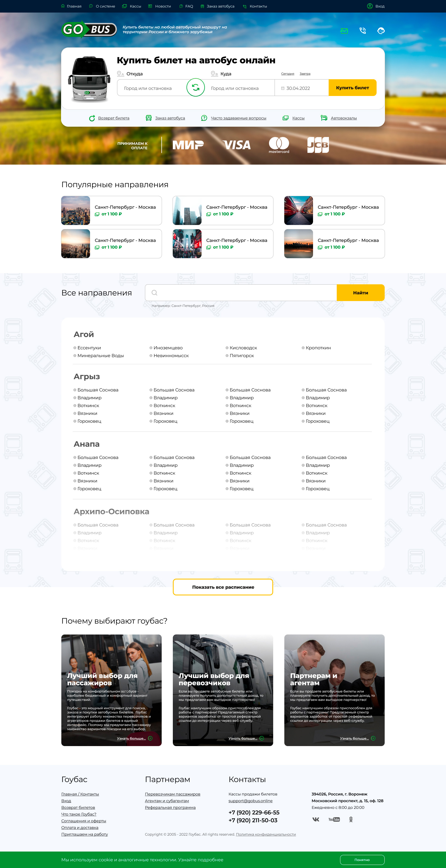Open Кассы link under search form
Screen dimensions: 446x868
click(x=298, y=118)
